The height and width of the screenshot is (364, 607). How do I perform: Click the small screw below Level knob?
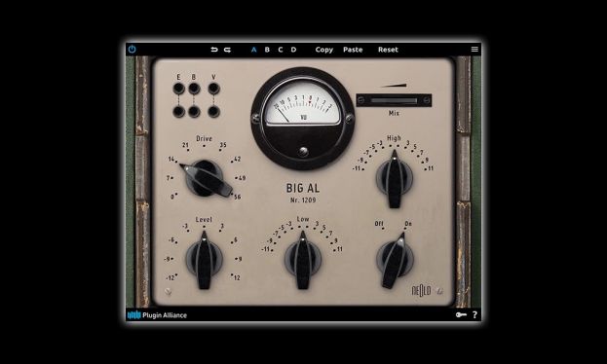(x=168, y=292)
